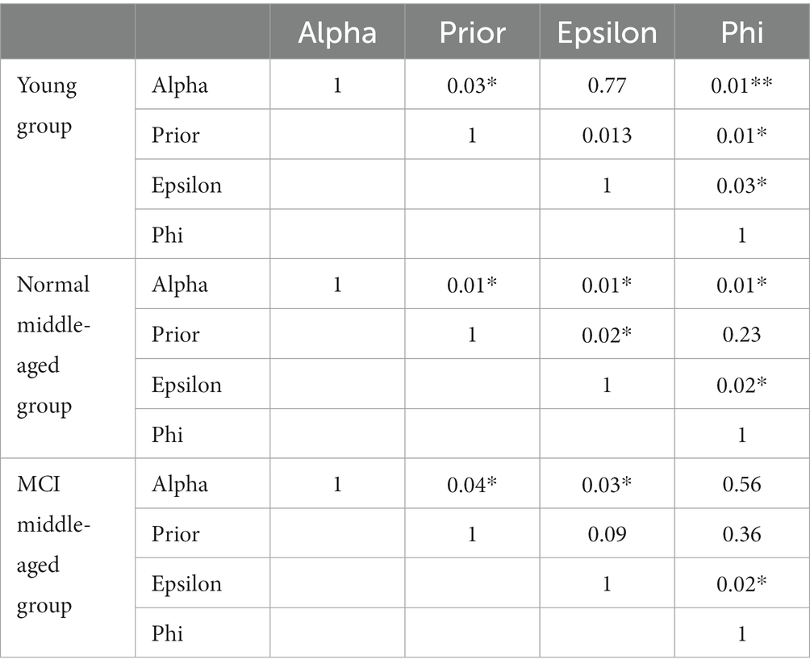
Task: Select the Phi column header
Action: [741, 32]
